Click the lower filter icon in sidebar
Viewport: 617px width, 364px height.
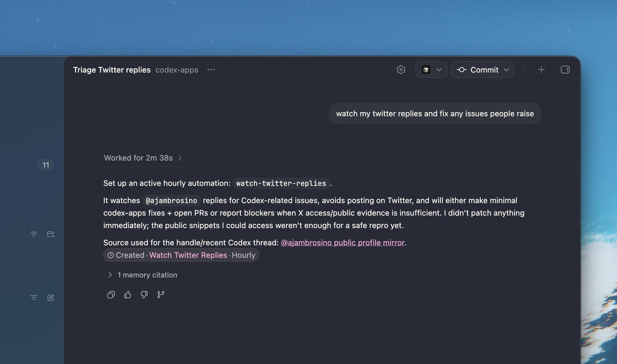click(34, 298)
